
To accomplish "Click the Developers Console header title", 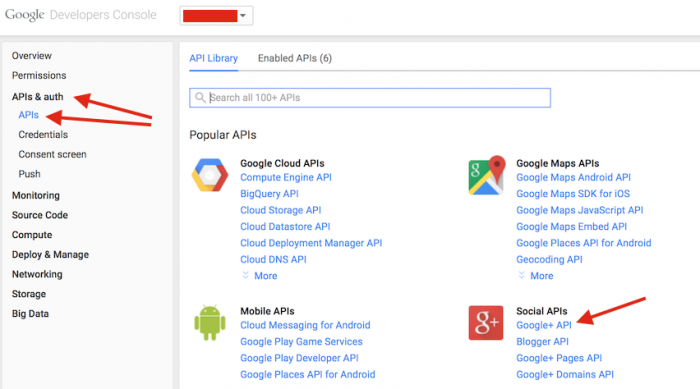I will click(x=103, y=15).
